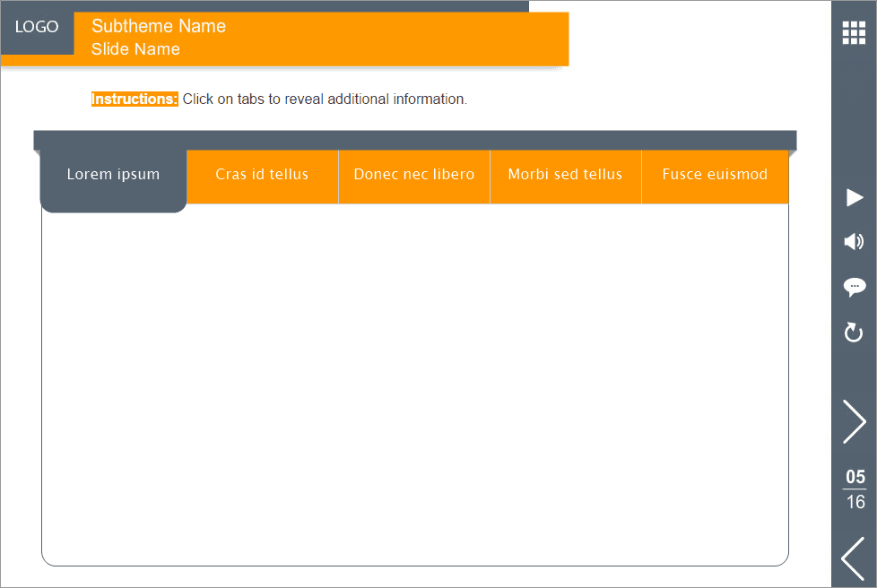Open the transcript speech bubble icon

(854, 287)
